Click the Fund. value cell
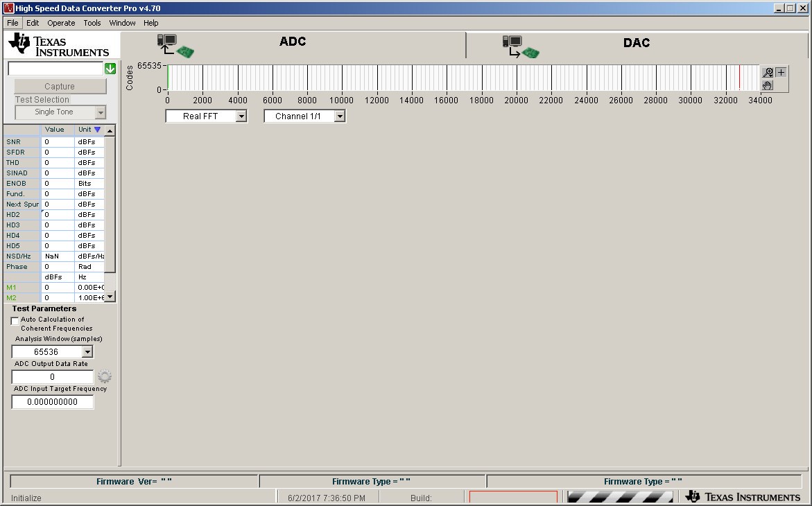Viewport: 812px width, 506px height. click(x=58, y=193)
